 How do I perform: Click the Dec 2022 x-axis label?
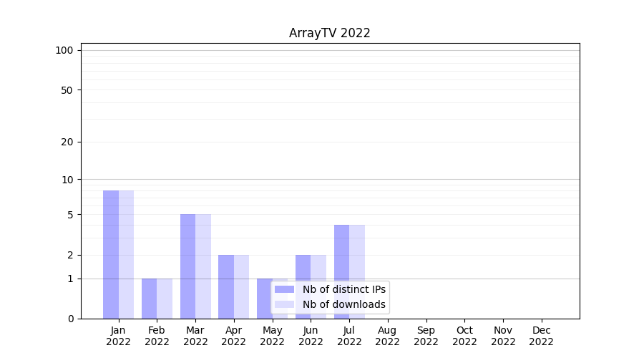(541, 336)
